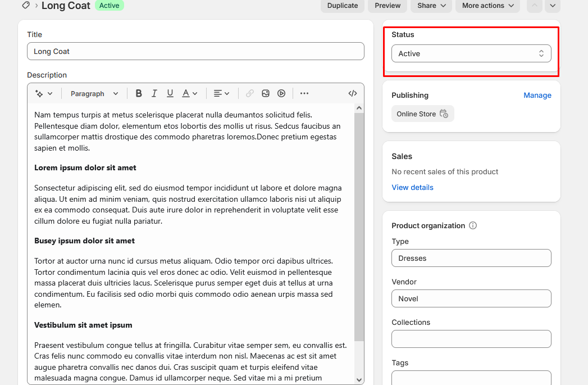This screenshot has height=385, width=588.
Task: Open more formatting options ellipsis
Action: (x=304, y=93)
